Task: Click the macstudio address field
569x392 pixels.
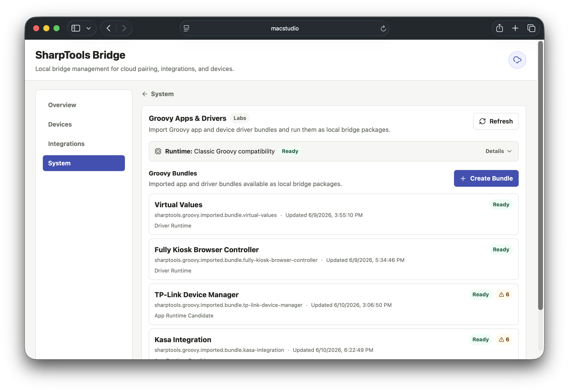Action: tap(284, 28)
